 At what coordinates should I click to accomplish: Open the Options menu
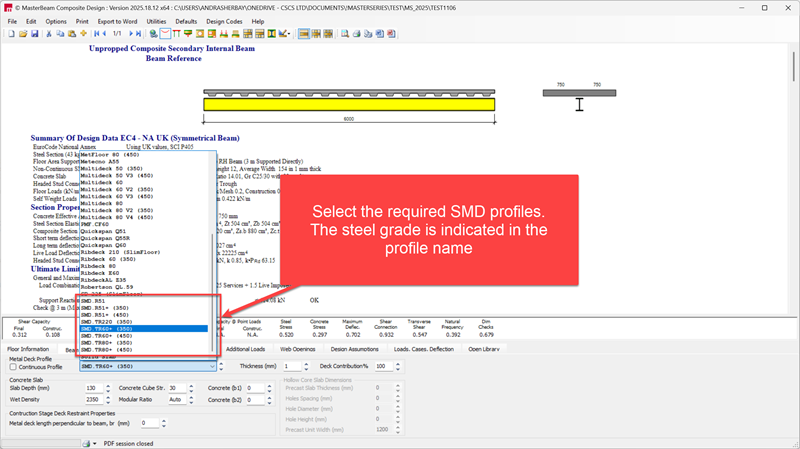pos(56,21)
